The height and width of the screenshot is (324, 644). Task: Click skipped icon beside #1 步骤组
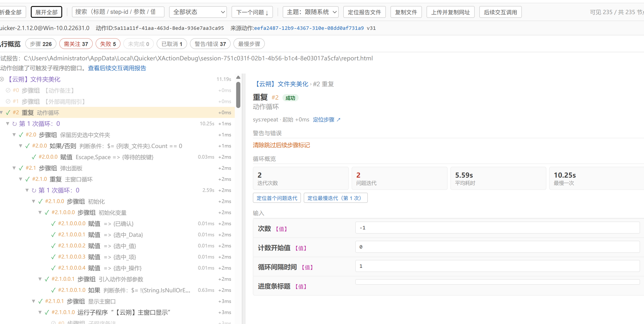(8, 102)
